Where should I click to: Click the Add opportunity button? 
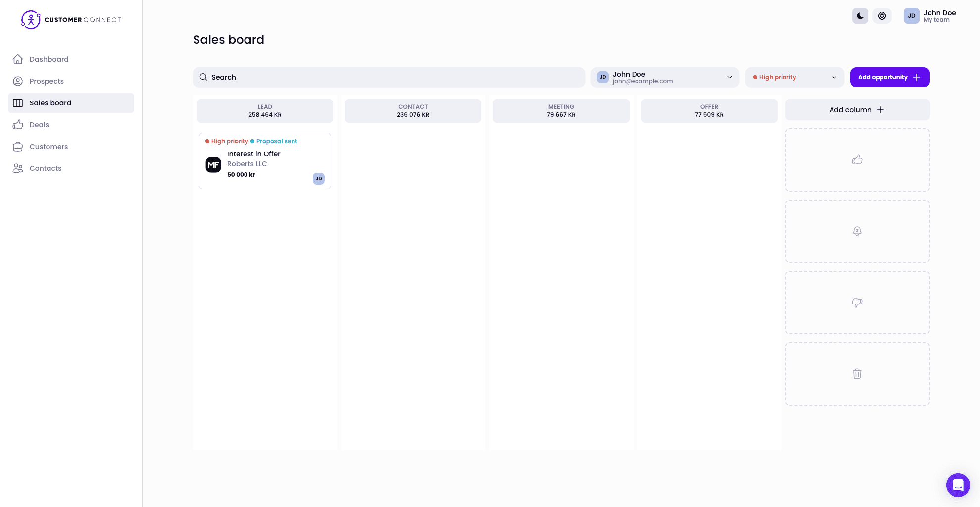tap(889, 77)
